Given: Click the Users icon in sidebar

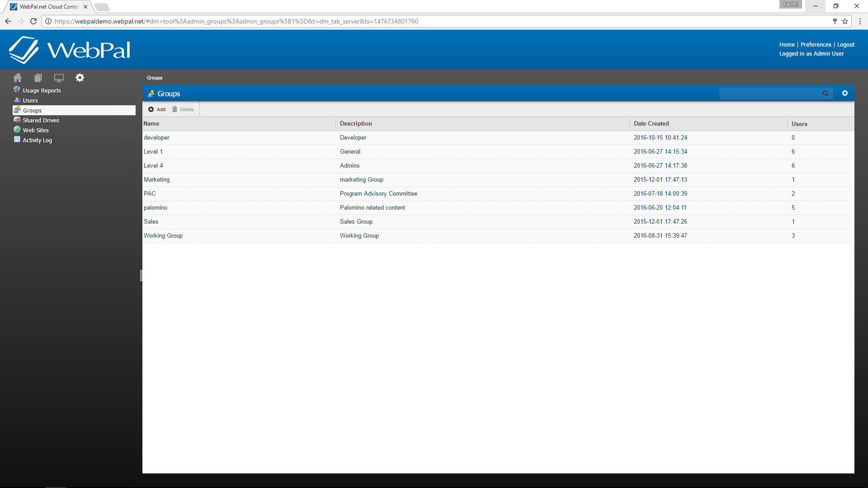Looking at the screenshot, I should click(x=17, y=100).
